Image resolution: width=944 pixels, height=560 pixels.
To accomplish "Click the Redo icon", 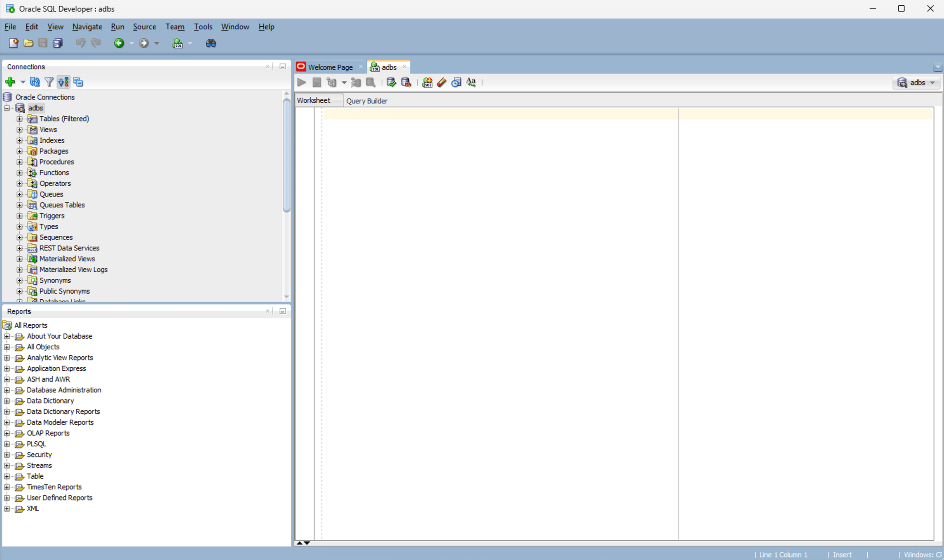I will (x=96, y=43).
